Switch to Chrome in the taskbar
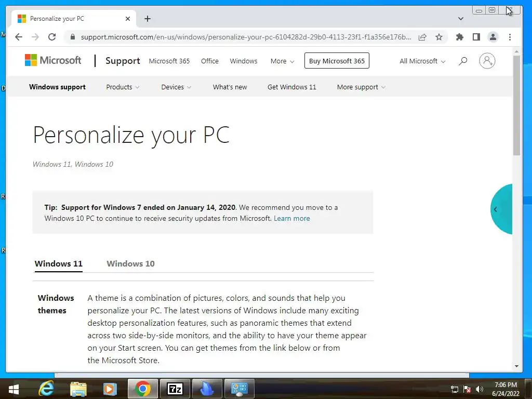 [x=143, y=389]
